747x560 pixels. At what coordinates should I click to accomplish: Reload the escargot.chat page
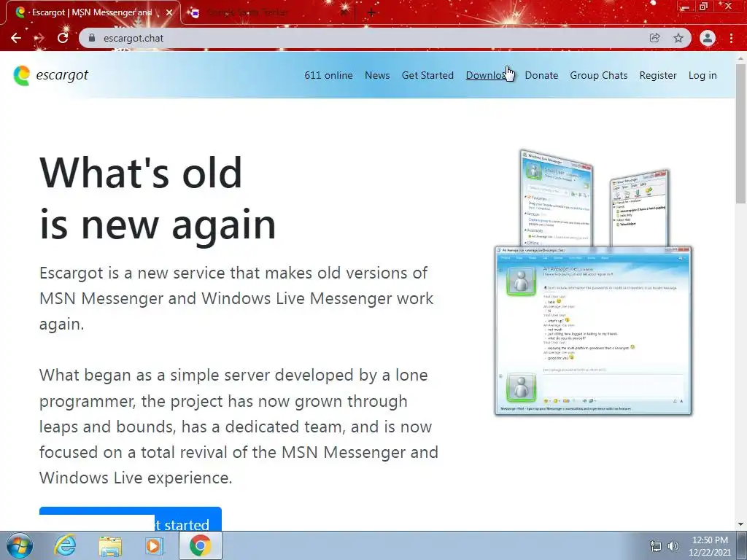coord(63,38)
